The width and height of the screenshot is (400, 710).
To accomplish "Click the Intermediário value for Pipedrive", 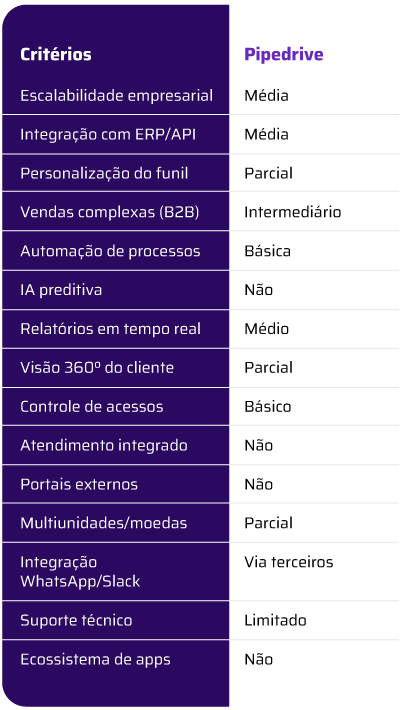I will 293,212.
